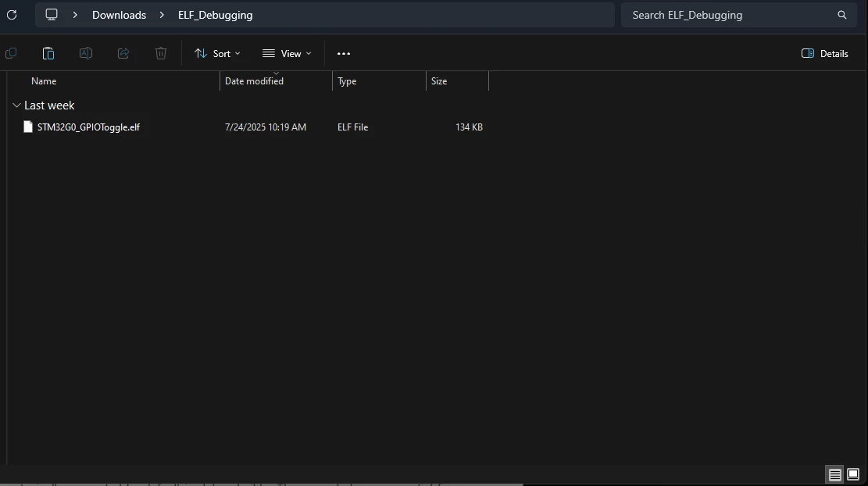The width and height of the screenshot is (868, 486).
Task: Click the date 7/24/2025 10:19 AM
Action: pyautogui.click(x=265, y=127)
